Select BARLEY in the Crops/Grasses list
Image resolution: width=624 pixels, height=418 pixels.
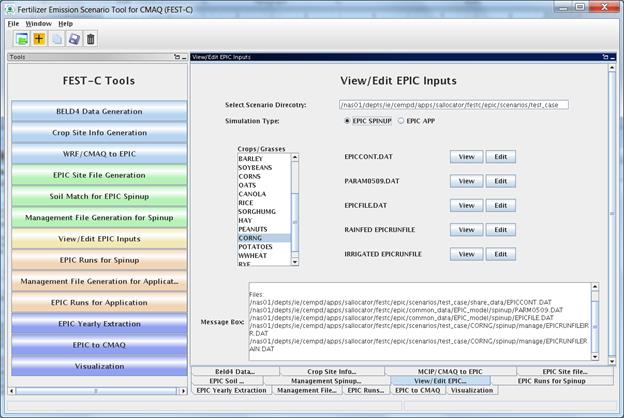click(x=264, y=158)
